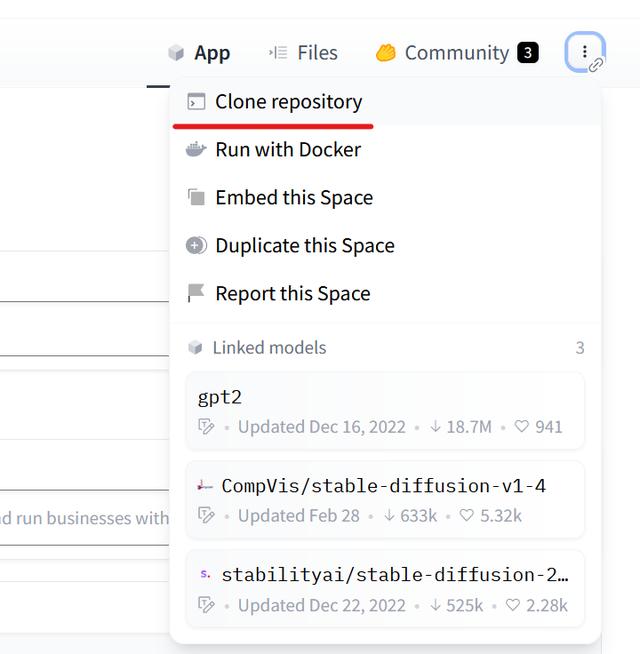Switch to the App tab
The width and height of the screenshot is (640, 654).
199,53
